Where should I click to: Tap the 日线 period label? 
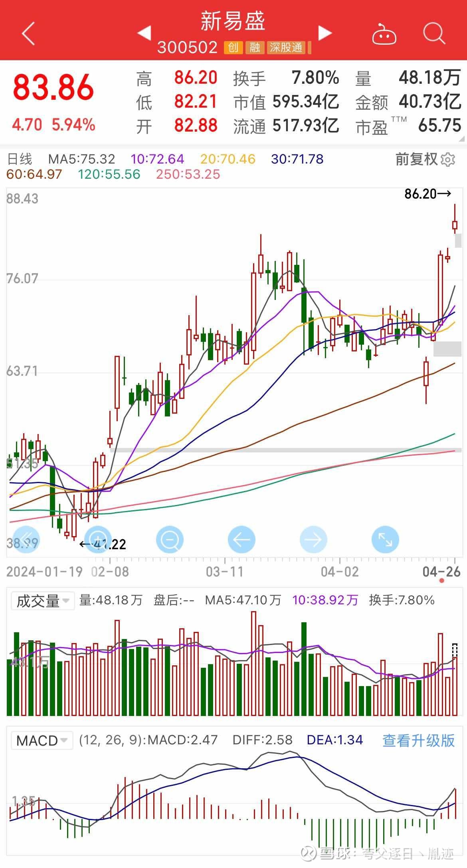(20, 159)
